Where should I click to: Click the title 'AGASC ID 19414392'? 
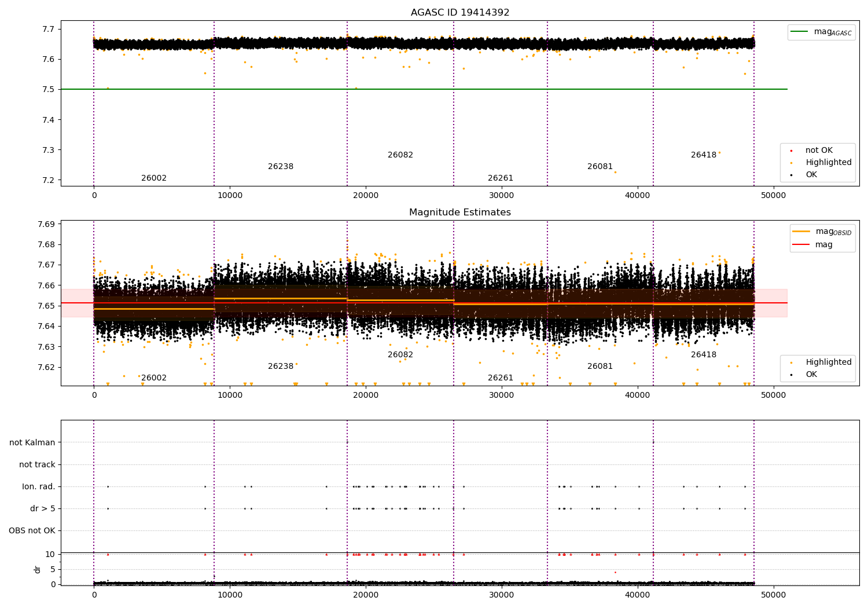pos(460,13)
